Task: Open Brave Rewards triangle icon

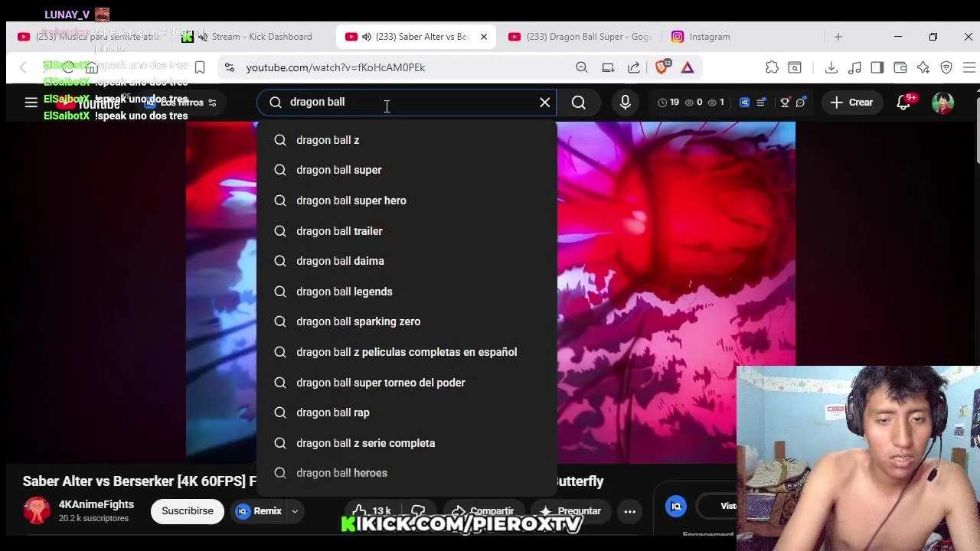Action: pos(688,67)
